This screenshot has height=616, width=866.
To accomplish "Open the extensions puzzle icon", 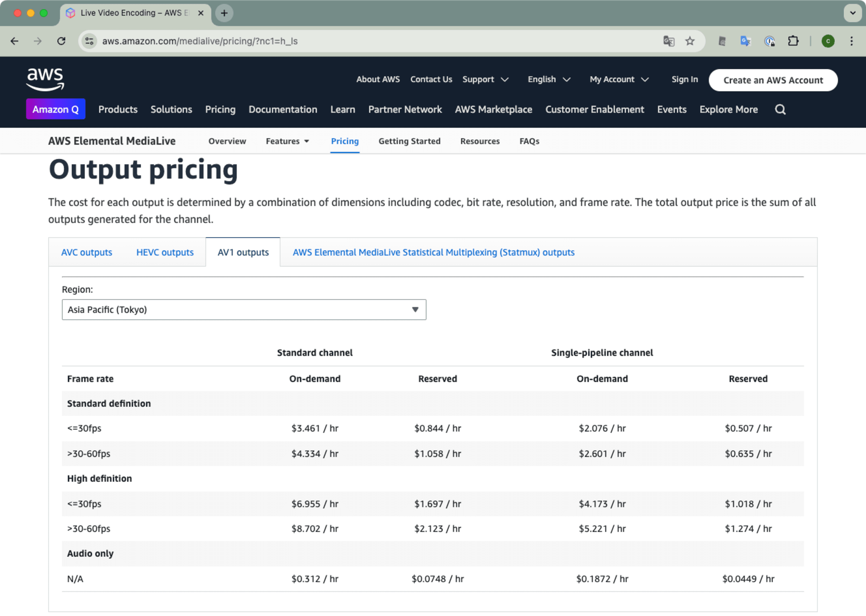I will pos(793,41).
